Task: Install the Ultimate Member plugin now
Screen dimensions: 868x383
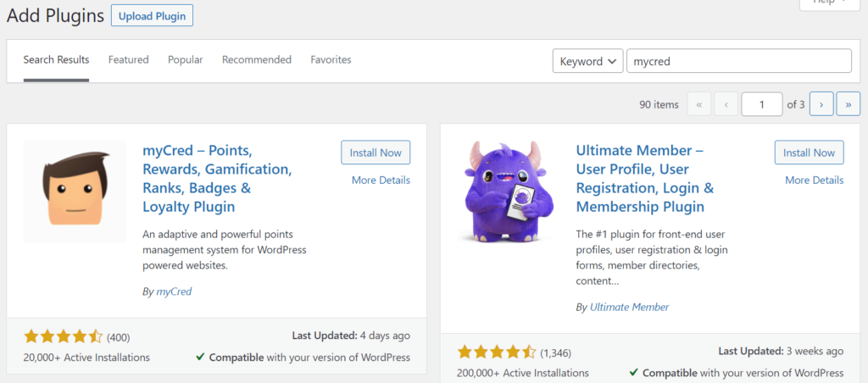Action: pyautogui.click(x=809, y=153)
